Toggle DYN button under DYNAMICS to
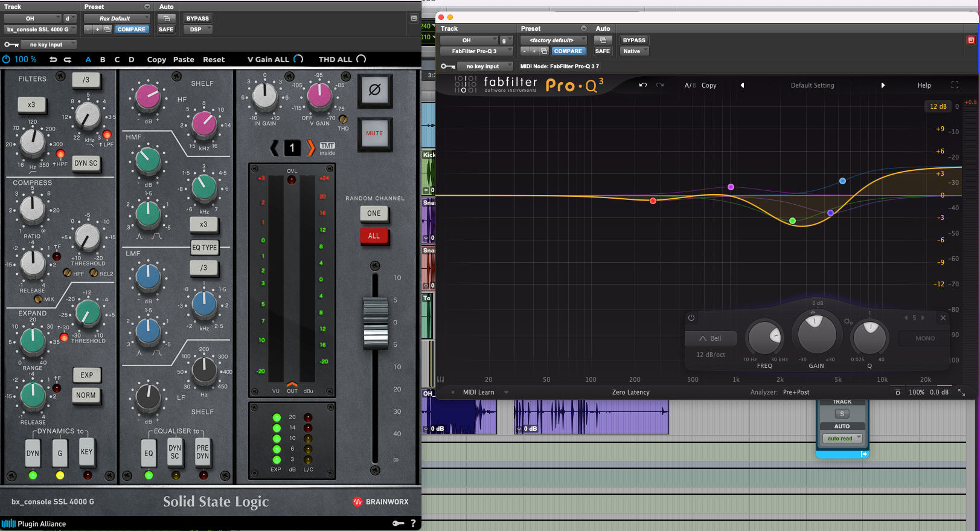 [33, 452]
